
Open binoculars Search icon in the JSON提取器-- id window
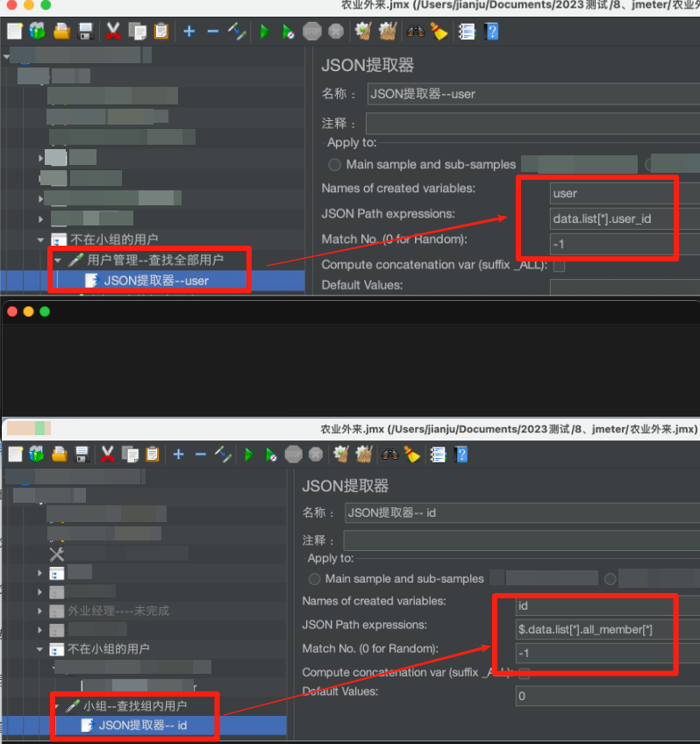click(x=389, y=454)
